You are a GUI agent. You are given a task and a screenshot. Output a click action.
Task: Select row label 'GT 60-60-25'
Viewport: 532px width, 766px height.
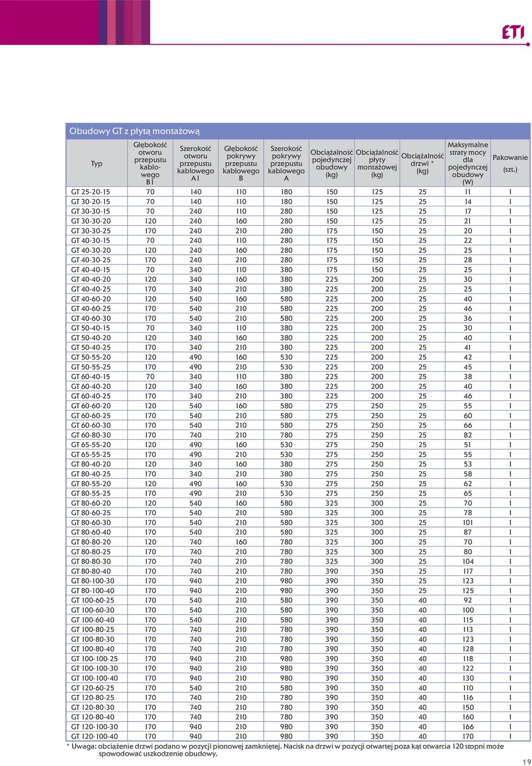(91, 415)
